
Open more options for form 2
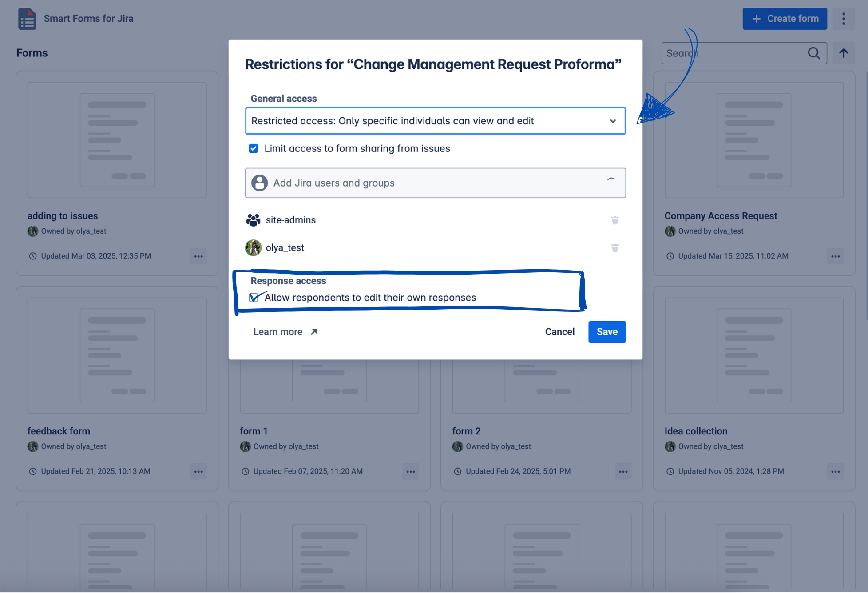(x=623, y=472)
